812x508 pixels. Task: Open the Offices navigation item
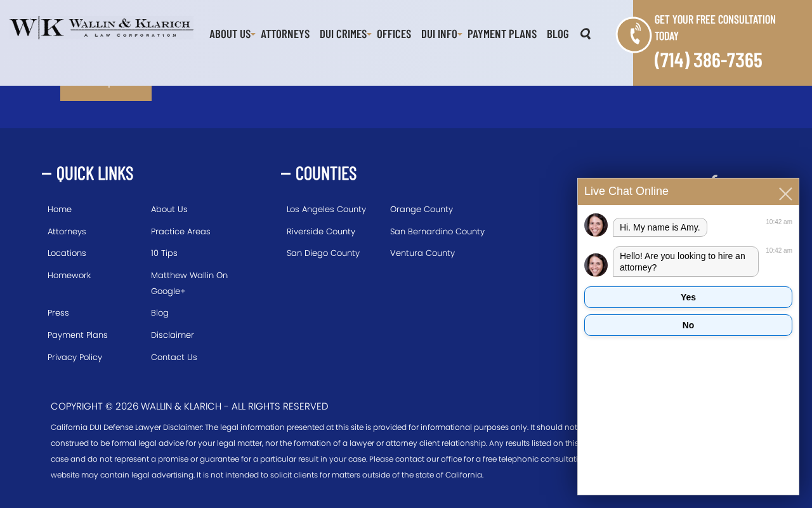[x=394, y=34]
